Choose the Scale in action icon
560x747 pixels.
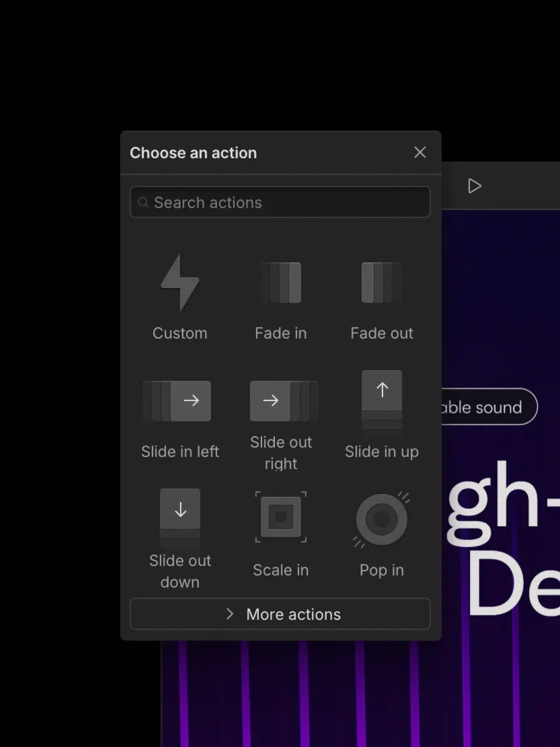[281, 516]
